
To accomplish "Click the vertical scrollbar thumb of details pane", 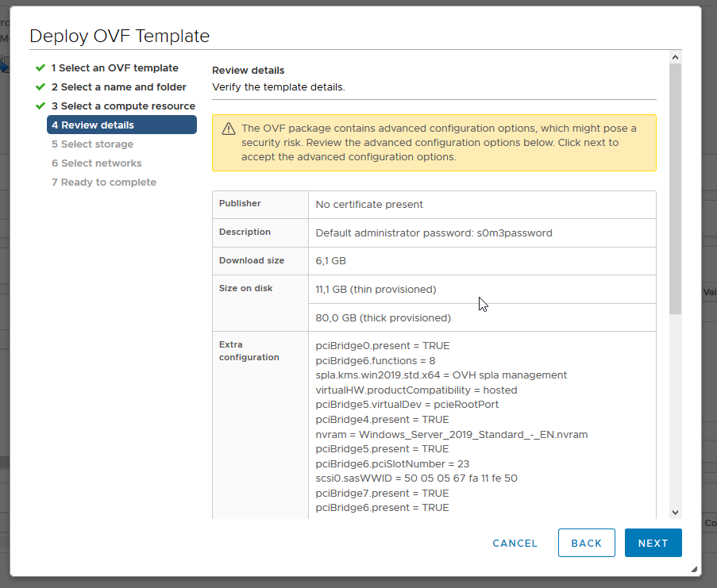I will (675, 189).
